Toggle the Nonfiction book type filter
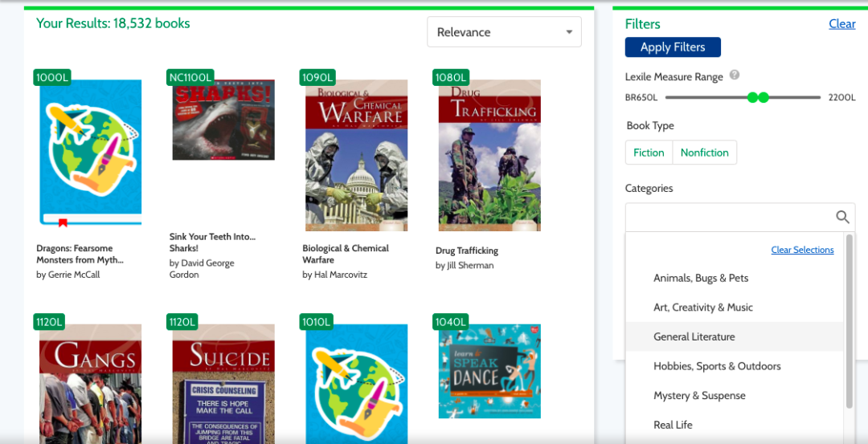Viewport: 868px width, 444px height. click(x=704, y=153)
